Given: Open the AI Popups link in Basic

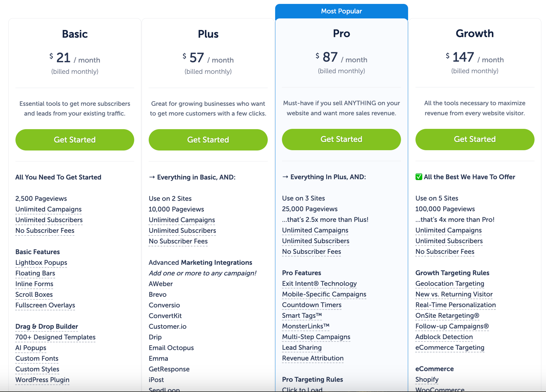Looking at the screenshot, I should point(31,348).
